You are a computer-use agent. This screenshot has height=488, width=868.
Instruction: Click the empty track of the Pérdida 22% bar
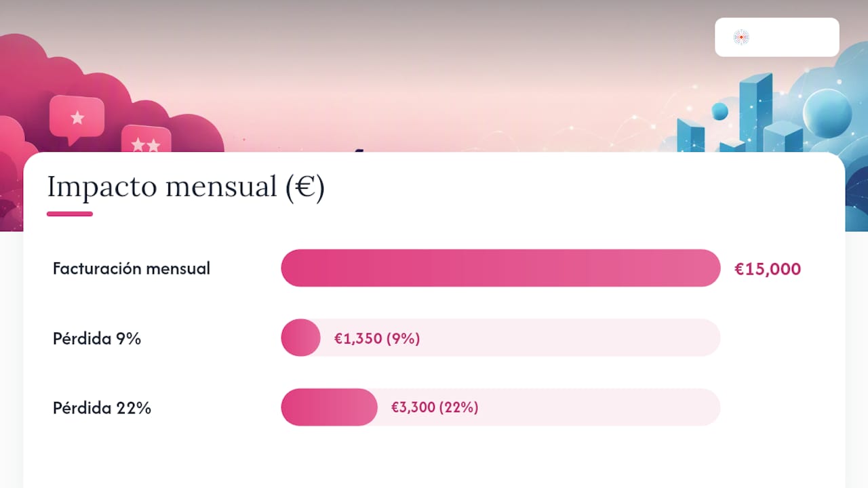click(599, 407)
